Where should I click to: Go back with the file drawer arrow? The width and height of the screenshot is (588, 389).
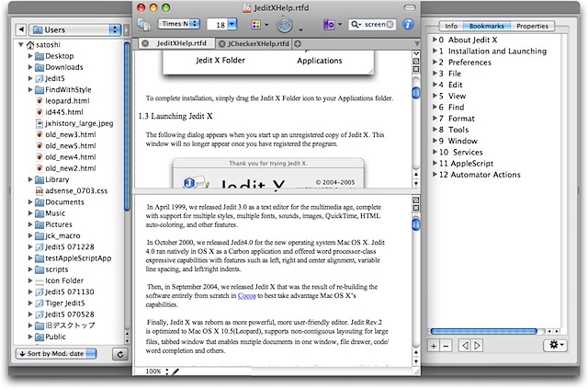tap(21, 29)
